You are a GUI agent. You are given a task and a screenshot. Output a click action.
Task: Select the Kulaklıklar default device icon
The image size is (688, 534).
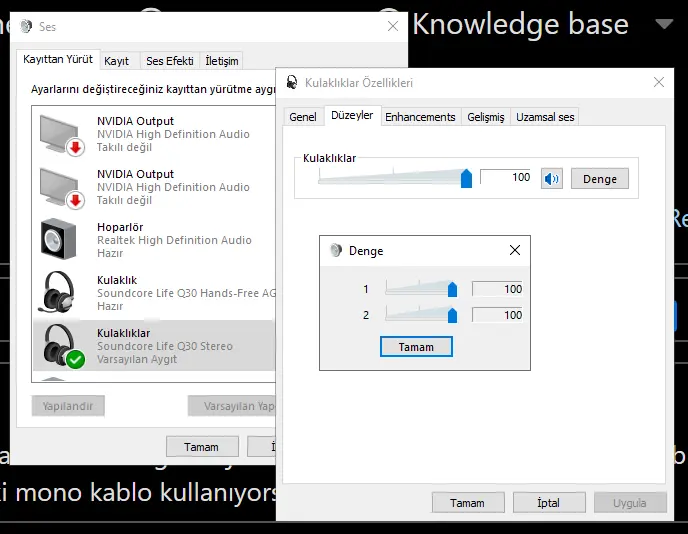point(62,346)
